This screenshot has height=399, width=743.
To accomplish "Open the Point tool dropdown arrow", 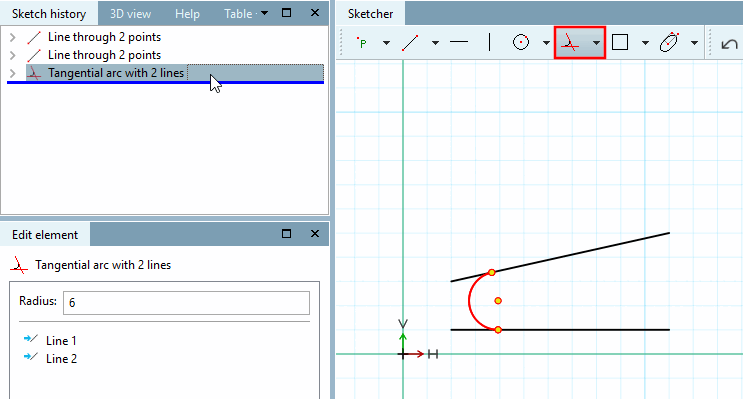I will click(386, 43).
